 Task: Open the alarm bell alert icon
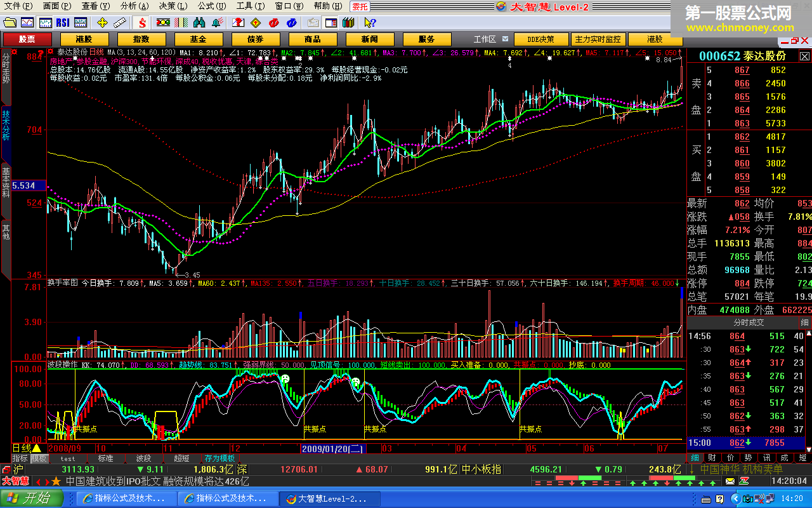tap(217, 23)
